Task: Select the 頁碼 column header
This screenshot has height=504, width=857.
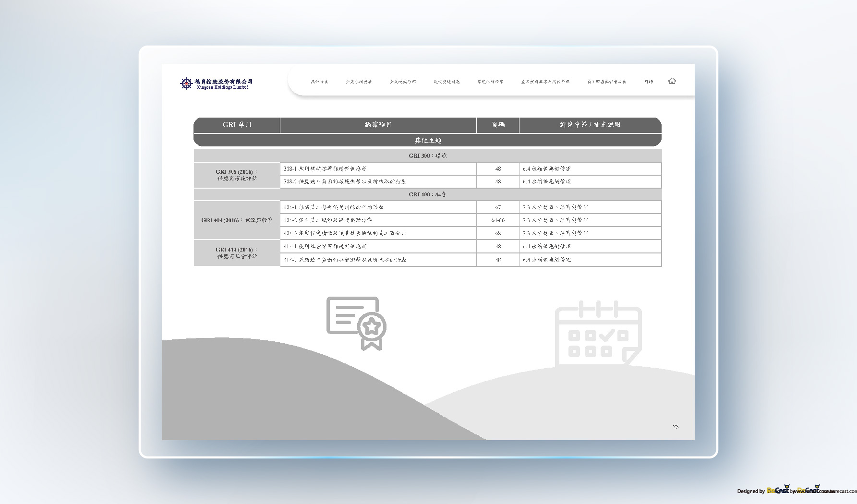Action: (x=498, y=125)
